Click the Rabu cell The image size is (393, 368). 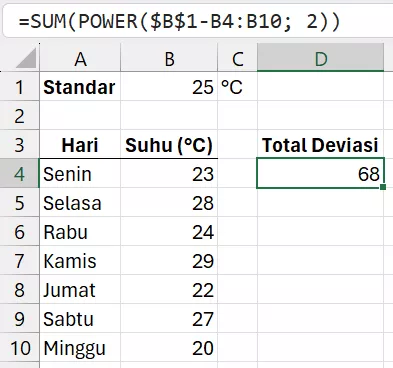pyautogui.click(x=80, y=232)
